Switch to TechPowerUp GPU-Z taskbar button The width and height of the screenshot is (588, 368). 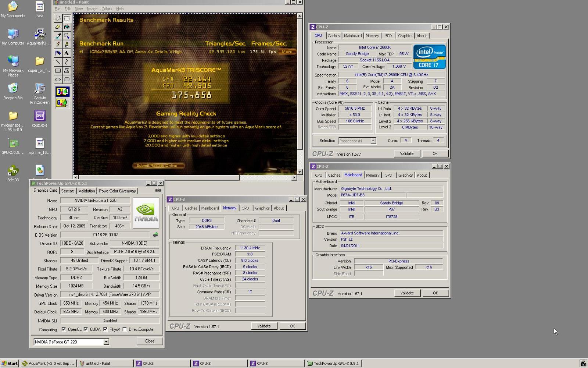pyautogui.click(x=334, y=363)
